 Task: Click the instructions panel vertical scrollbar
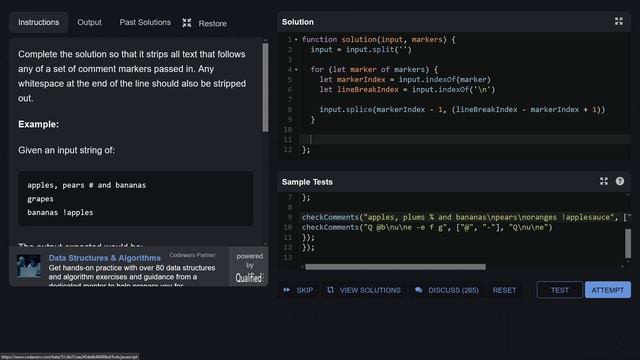point(265,87)
